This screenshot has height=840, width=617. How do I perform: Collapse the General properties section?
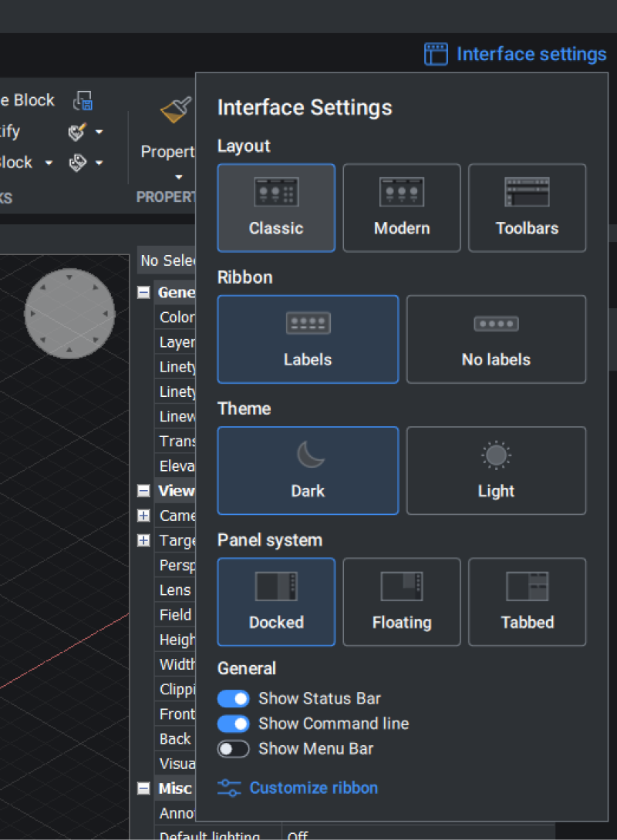(x=143, y=293)
